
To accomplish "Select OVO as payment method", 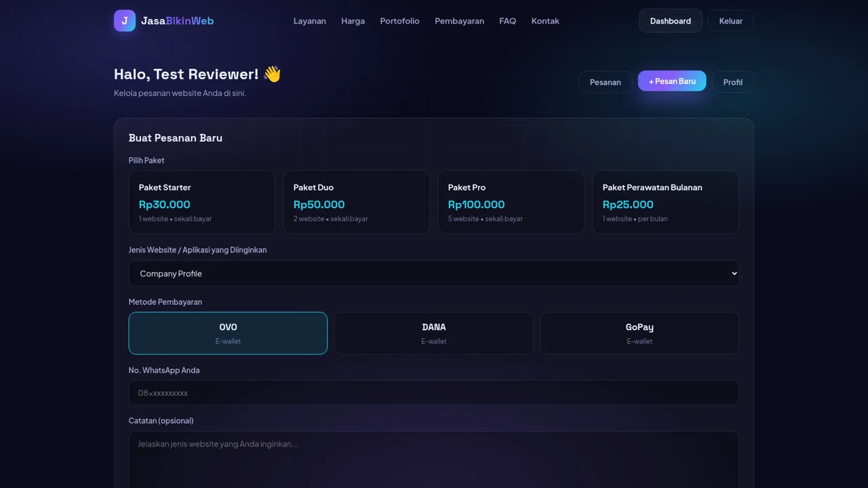I will 228,333.
